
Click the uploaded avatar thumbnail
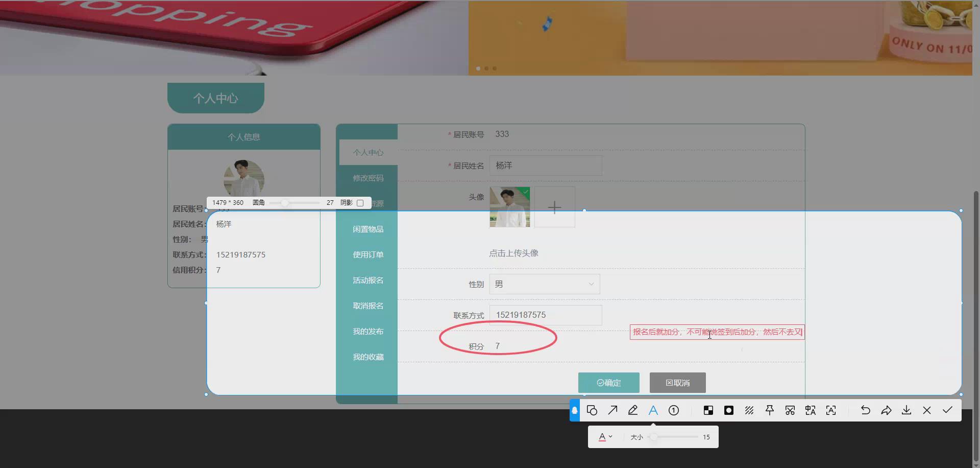pyautogui.click(x=510, y=207)
